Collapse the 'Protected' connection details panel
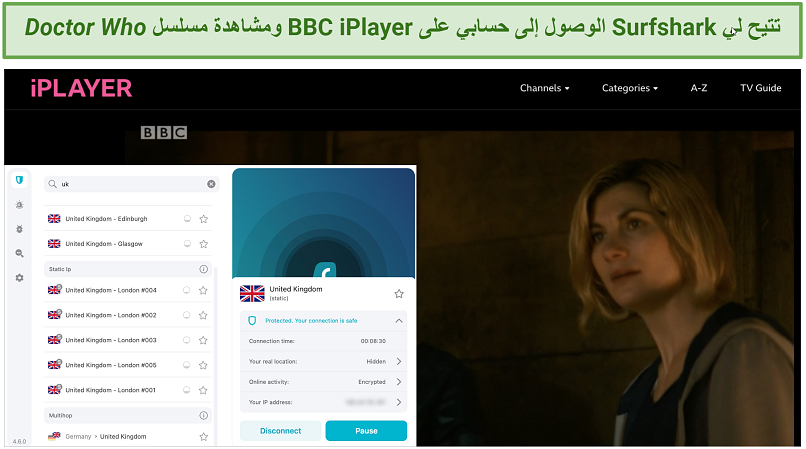806x449 pixels. 399,321
